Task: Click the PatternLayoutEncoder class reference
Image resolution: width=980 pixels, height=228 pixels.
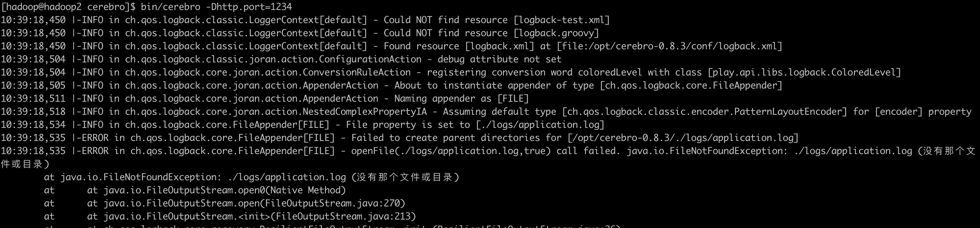Action: point(705,112)
